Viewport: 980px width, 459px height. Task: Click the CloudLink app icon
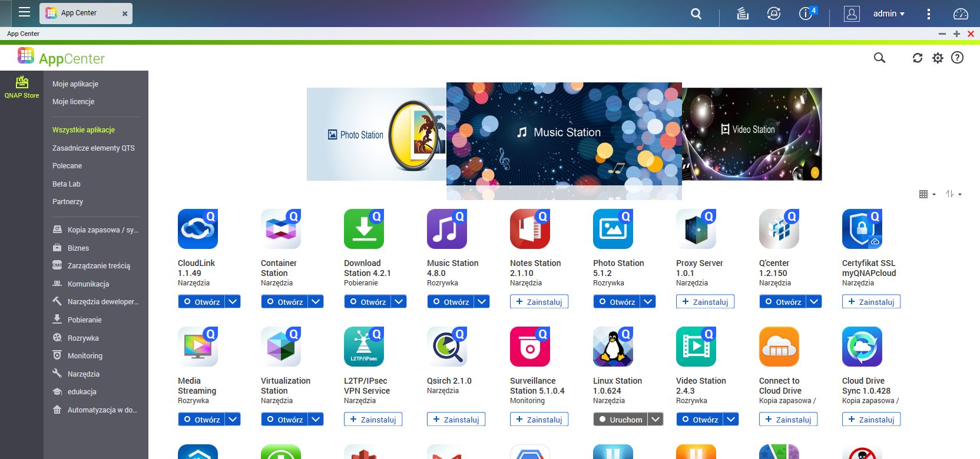(198, 228)
